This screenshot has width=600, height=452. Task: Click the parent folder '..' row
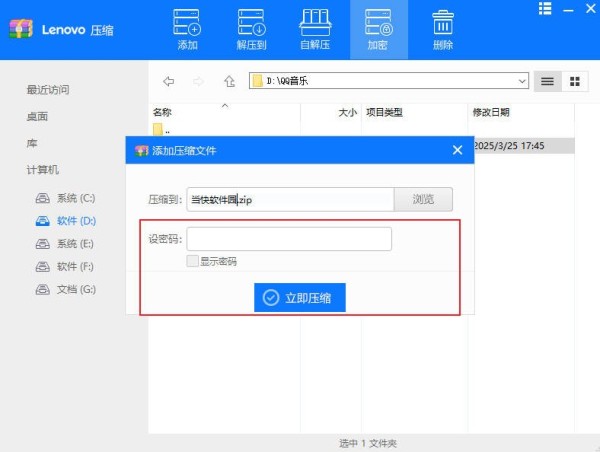161,129
